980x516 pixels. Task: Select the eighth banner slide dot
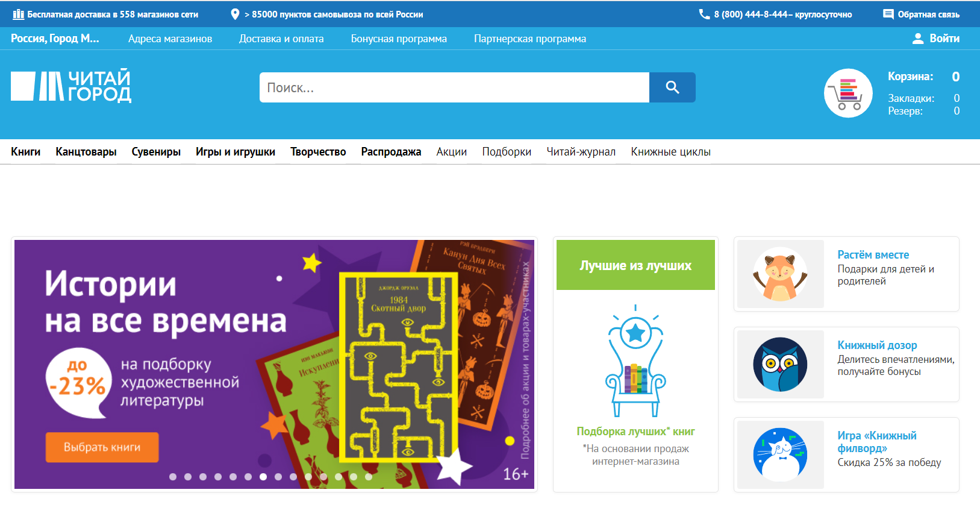click(x=278, y=477)
